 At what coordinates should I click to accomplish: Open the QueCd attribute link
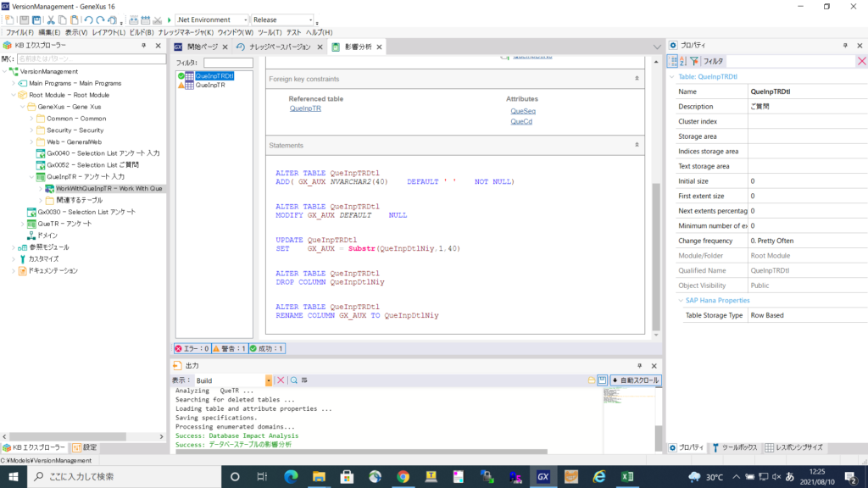521,122
